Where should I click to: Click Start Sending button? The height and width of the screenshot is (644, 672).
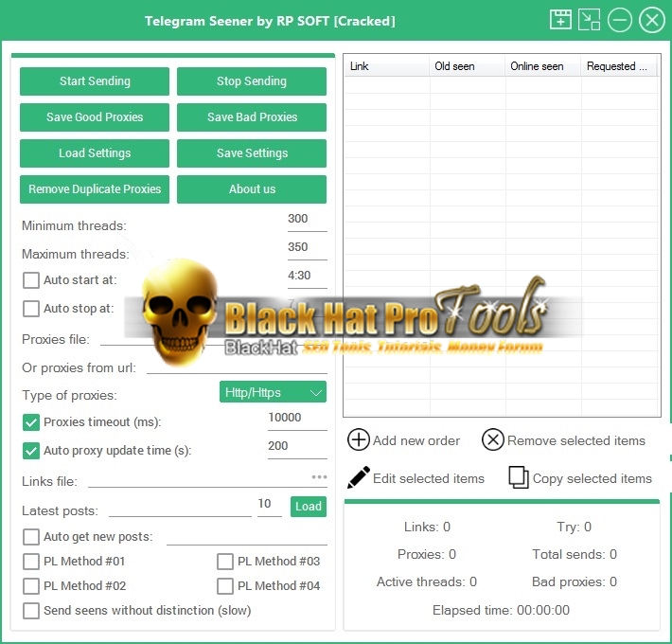[95, 81]
